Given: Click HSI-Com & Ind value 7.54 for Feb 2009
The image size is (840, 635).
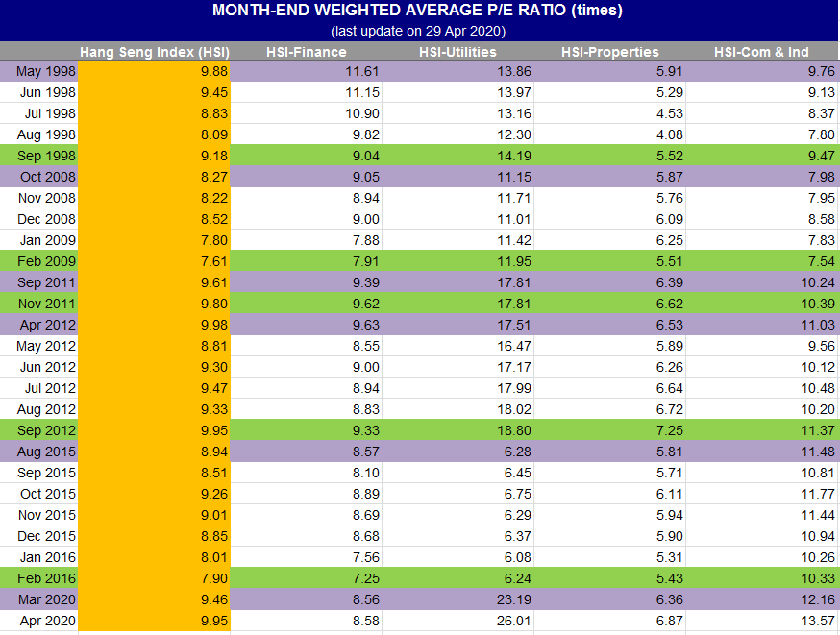Looking at the screenshot, I should pyautogui.click(x=821, y=261).
